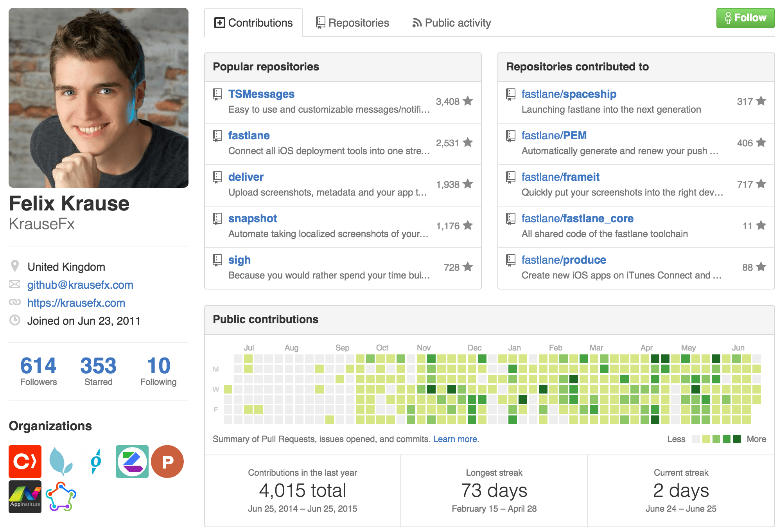
Task: Open the fastlane/spaceship repository link
Action: pos(569,94)
